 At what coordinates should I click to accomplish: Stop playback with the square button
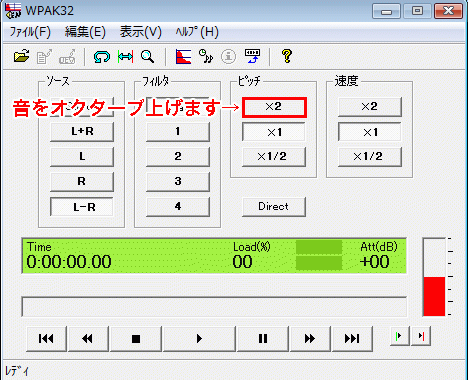click(136, 339)
